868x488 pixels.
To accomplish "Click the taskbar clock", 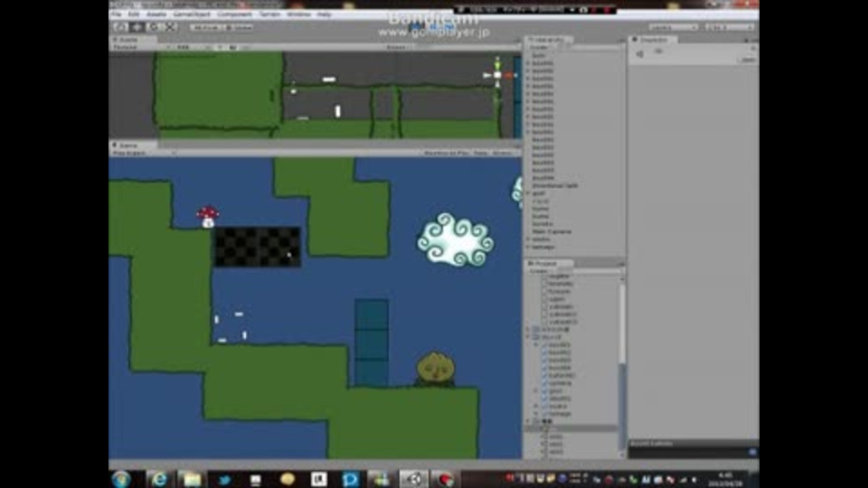I will [x=725, y=479].
